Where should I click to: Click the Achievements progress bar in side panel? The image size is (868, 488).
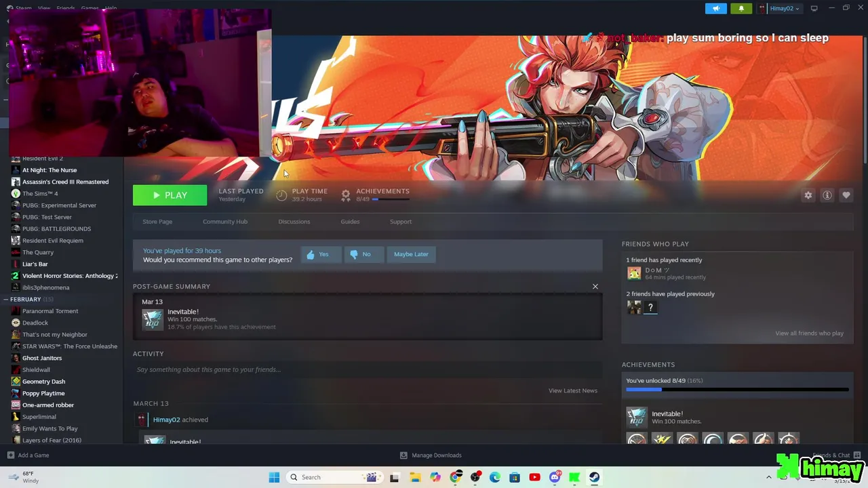[x=737, y=390]
